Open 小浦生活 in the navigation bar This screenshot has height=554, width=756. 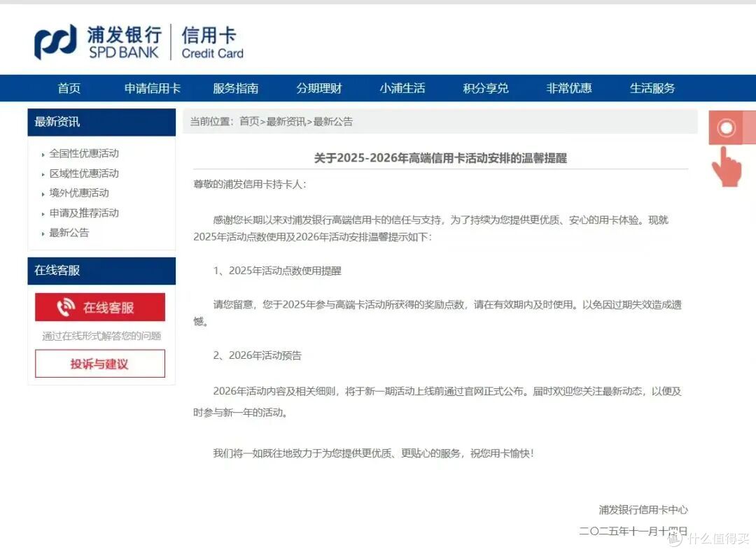[x=402, y=88]
